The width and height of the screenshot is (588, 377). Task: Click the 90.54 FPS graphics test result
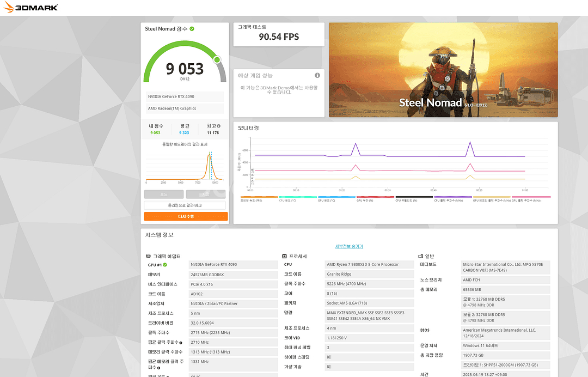click(279, 37)
